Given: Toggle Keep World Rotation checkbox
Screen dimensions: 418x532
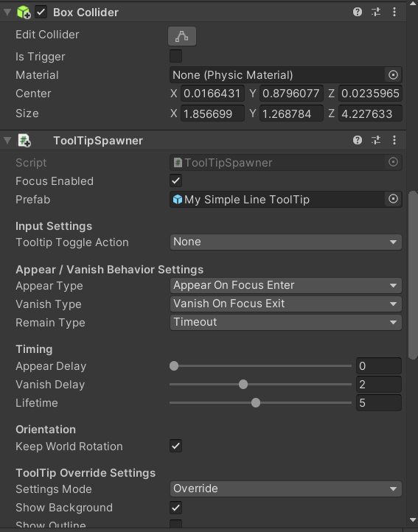Looking at the screenshot, I should (x=176, y=446).
